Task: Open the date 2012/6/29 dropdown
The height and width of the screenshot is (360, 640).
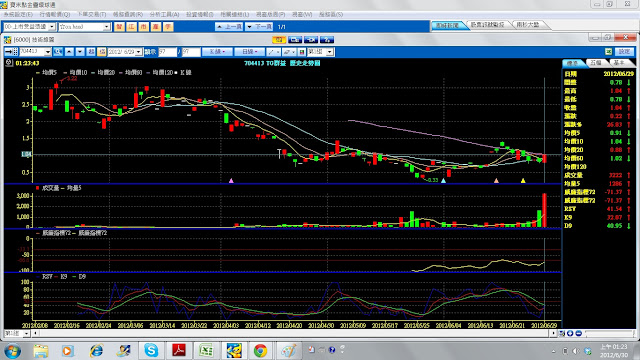Action: pos(138,52)
